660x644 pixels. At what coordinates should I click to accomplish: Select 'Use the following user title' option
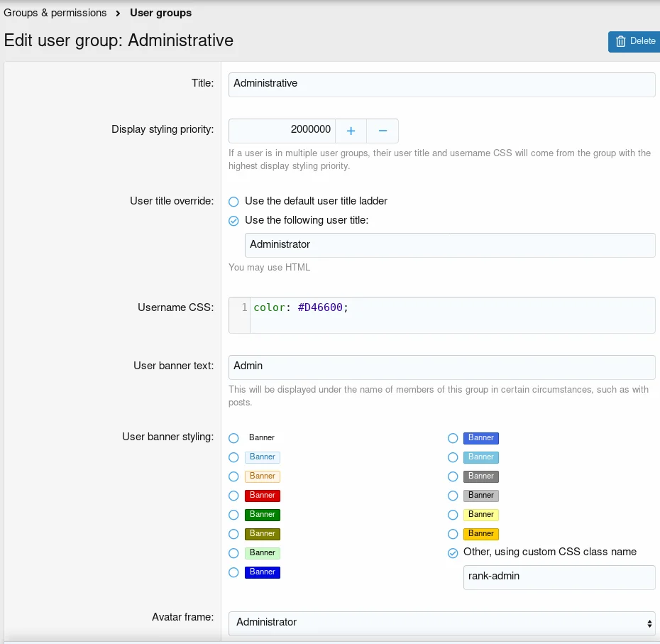point(233,221)
